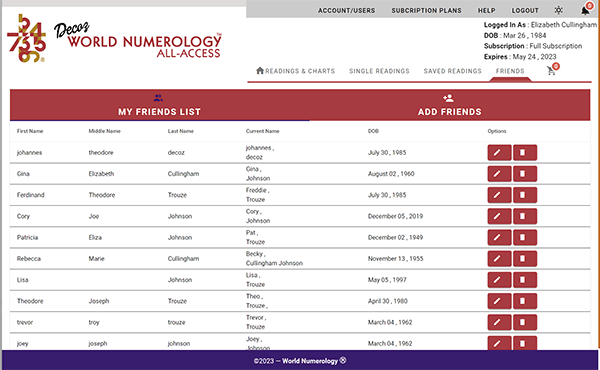Open Subscription Plans page
The image size is (600, 370).
click(426, 11)
